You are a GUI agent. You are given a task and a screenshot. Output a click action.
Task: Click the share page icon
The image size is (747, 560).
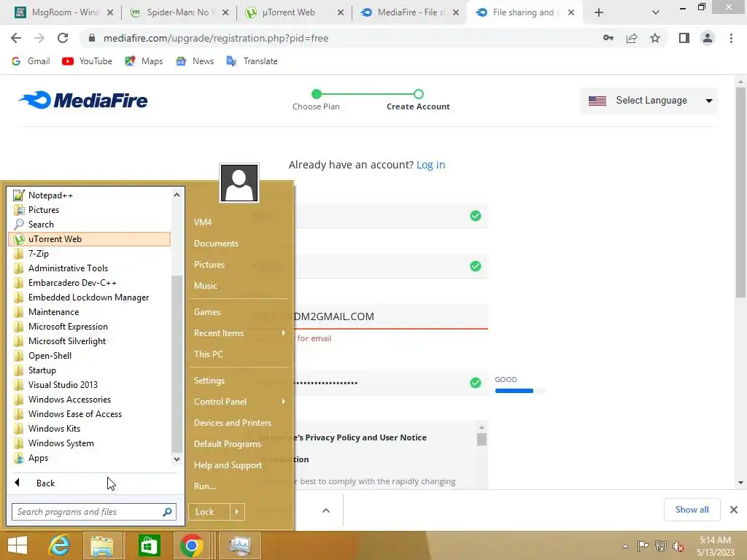632,38
